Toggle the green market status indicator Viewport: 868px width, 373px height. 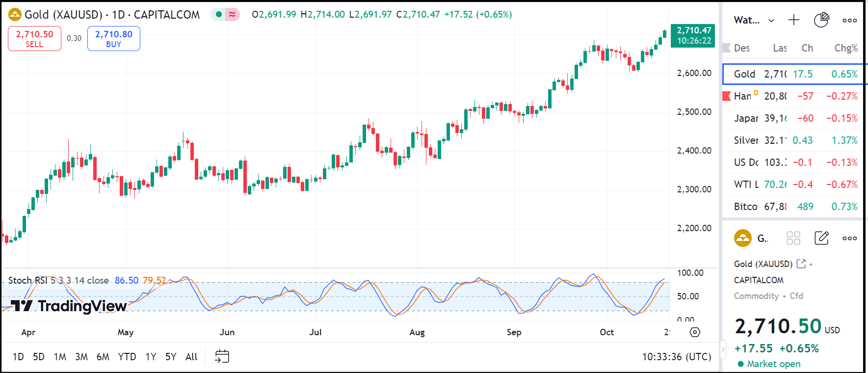click(219, 14)
